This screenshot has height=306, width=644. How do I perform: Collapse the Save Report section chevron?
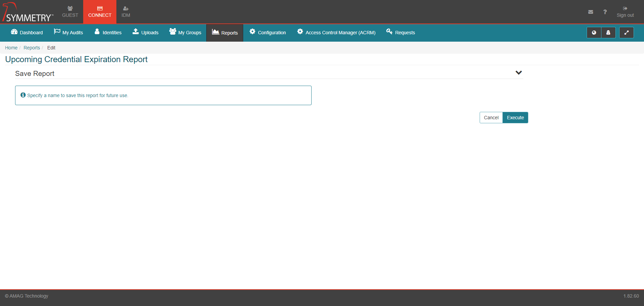(519, 73)
